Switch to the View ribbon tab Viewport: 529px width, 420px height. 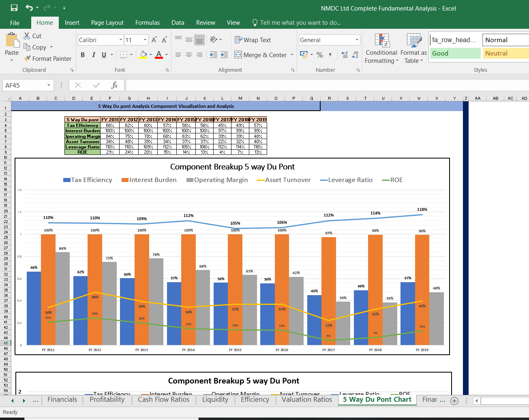233,23
